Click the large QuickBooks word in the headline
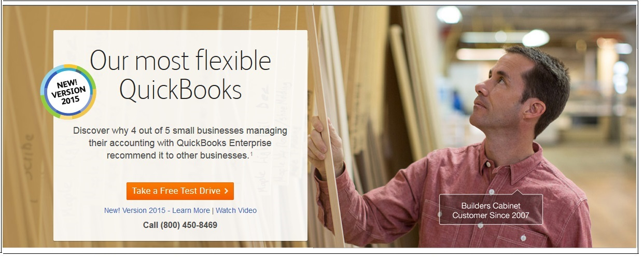This screenshot has height=258, width=644. coord(180,90)
